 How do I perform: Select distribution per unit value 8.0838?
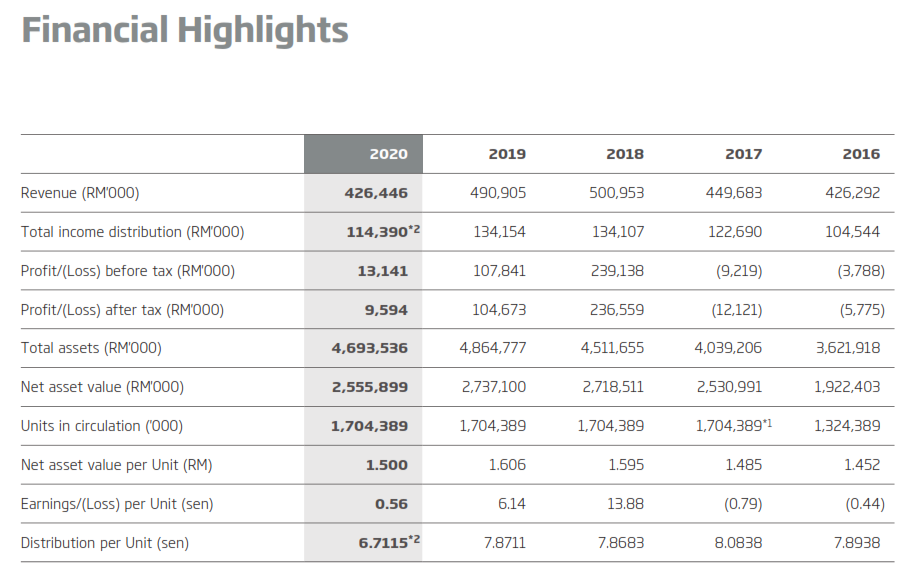point(738,542)
